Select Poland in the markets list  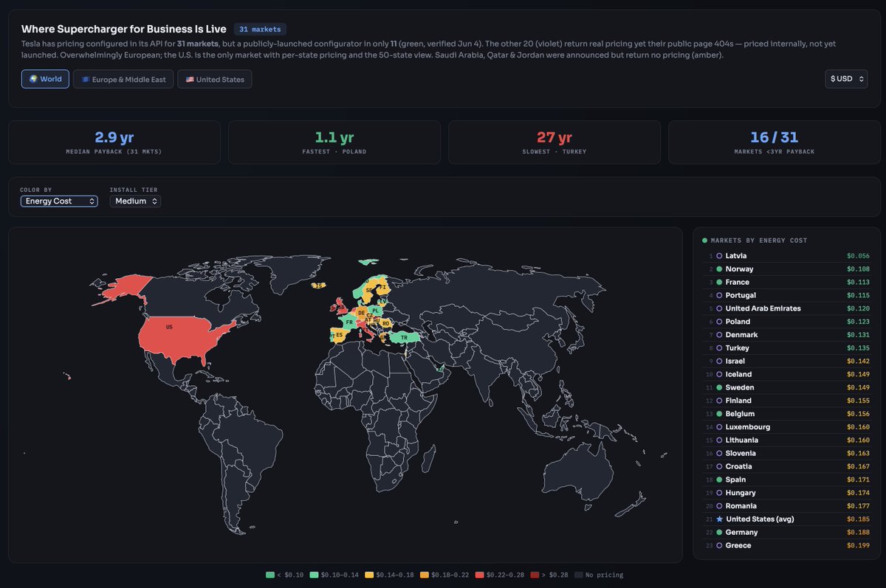tap(786, 322)
